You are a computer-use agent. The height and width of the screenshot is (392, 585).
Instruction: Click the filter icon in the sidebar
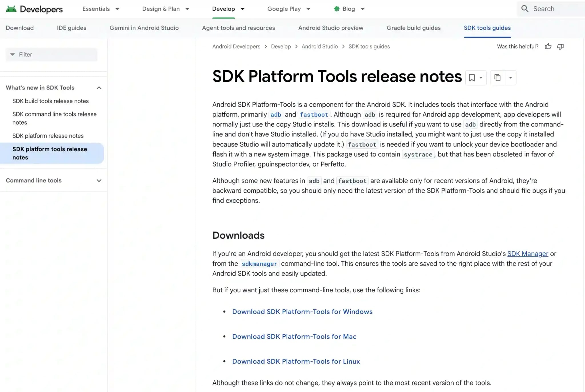point(12,55)
